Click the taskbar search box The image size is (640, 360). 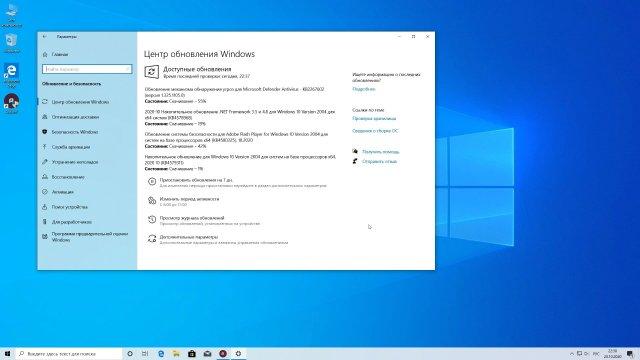coord(69,353)
